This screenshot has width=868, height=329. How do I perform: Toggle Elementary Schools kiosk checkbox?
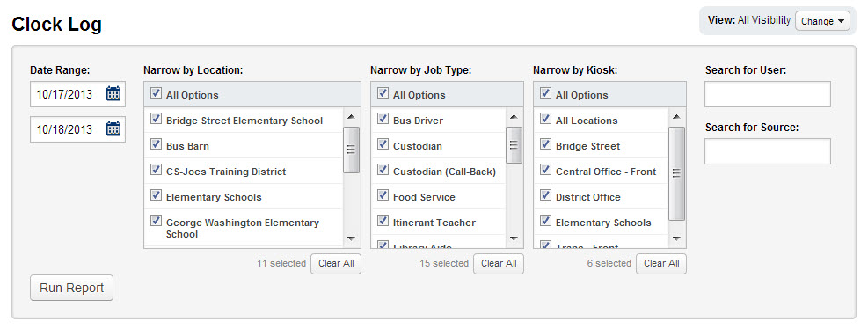pyautogui.click(x=545, y=221)
